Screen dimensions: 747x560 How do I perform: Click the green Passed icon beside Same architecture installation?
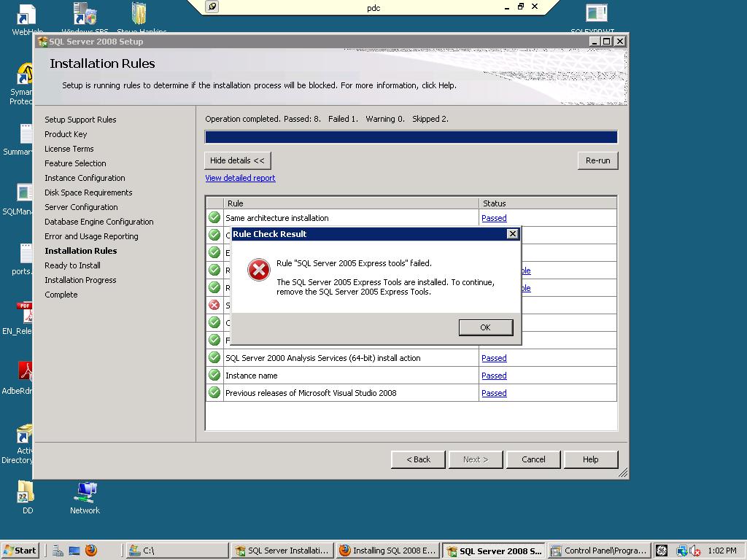click(x=214, y=217)
